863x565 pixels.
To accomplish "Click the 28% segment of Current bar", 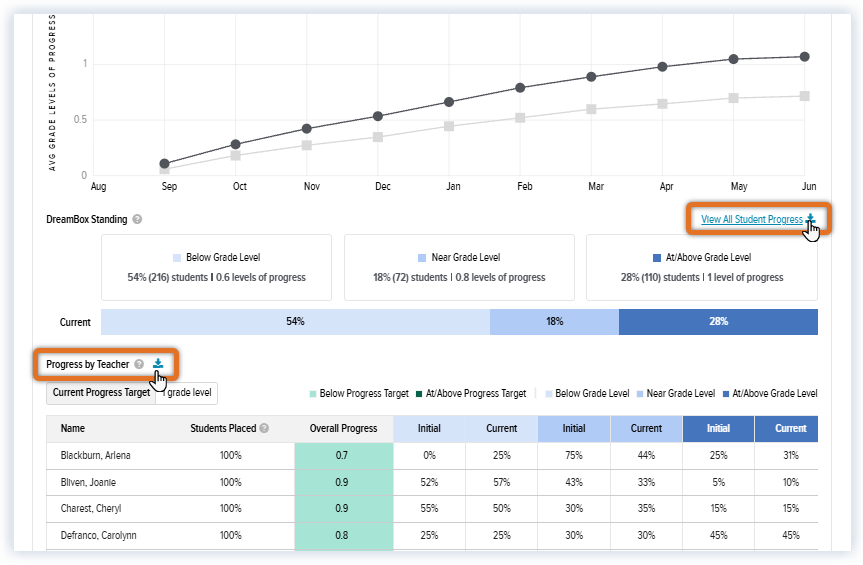I will 718,322.
